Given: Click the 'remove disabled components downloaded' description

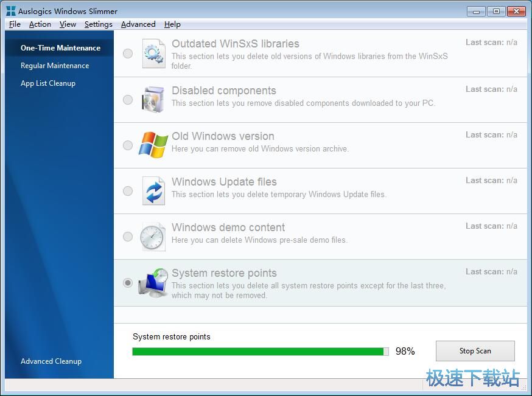Looking at the screenshot, I should click(303, 103).
